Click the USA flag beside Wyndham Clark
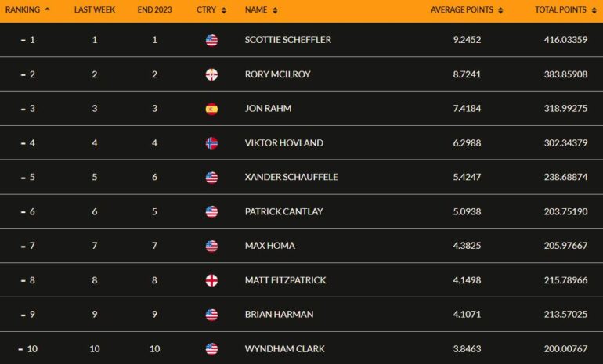The image size is (603, 364). pos(211,349)
